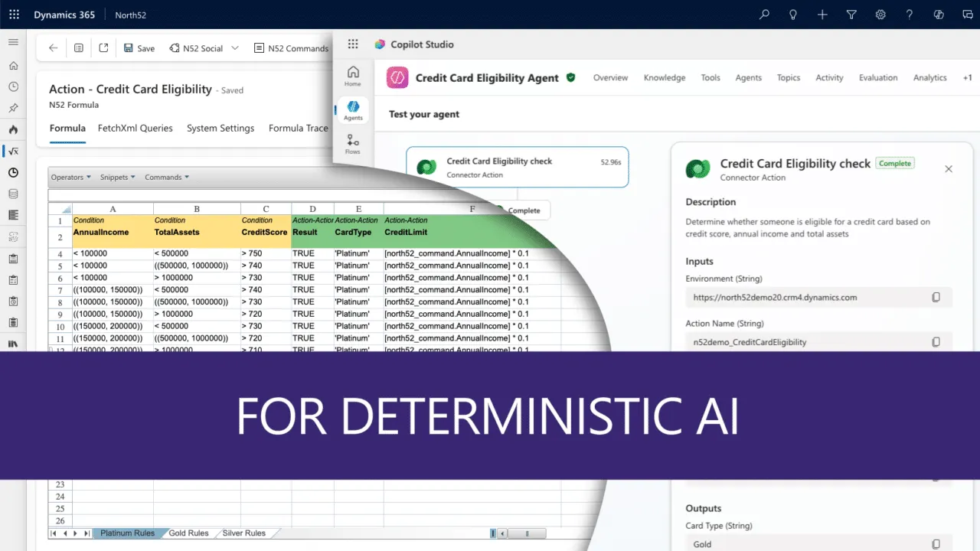Close the Credit Card Eligibility check panel

tap(949, 169)
